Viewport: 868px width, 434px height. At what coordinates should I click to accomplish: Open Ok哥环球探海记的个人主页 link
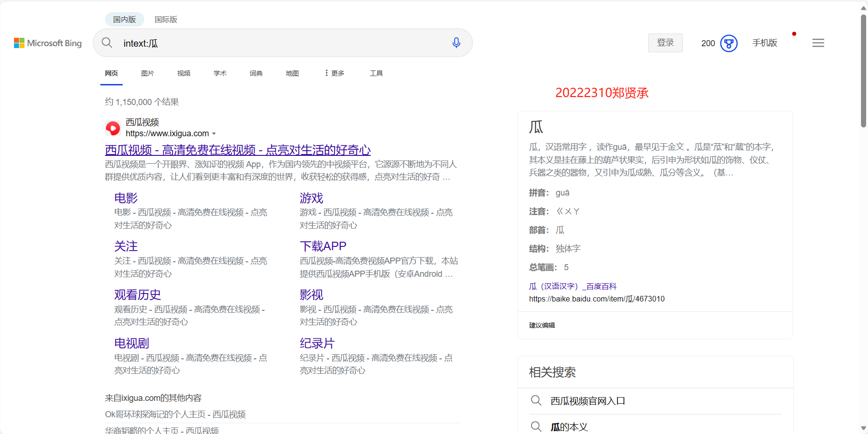pyautogui.click(x=175, y=414)
